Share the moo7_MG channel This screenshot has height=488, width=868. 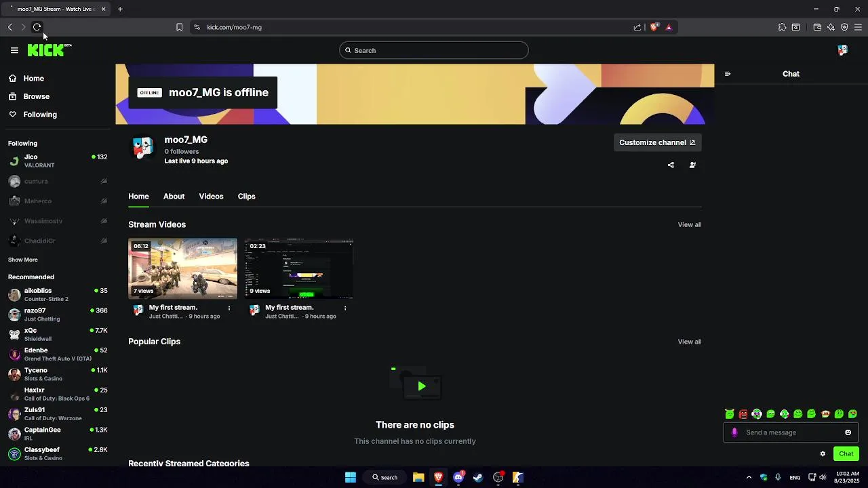coord(671,165)
